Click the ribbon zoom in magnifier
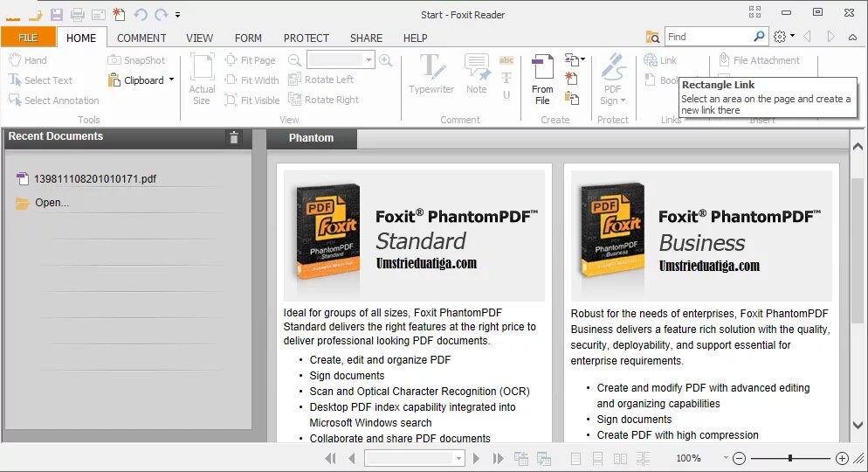868x472 pixels. pyautogui.click(x=386, y=59)
